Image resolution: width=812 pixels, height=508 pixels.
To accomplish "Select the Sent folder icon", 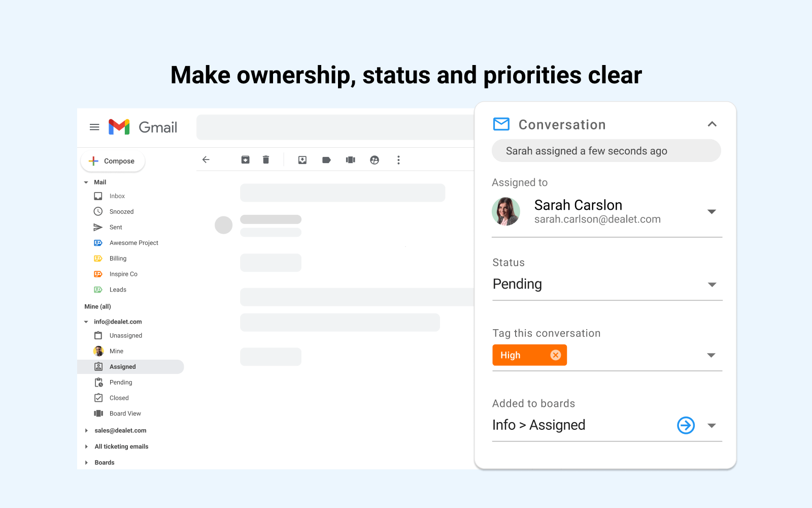I will (97, 227).
